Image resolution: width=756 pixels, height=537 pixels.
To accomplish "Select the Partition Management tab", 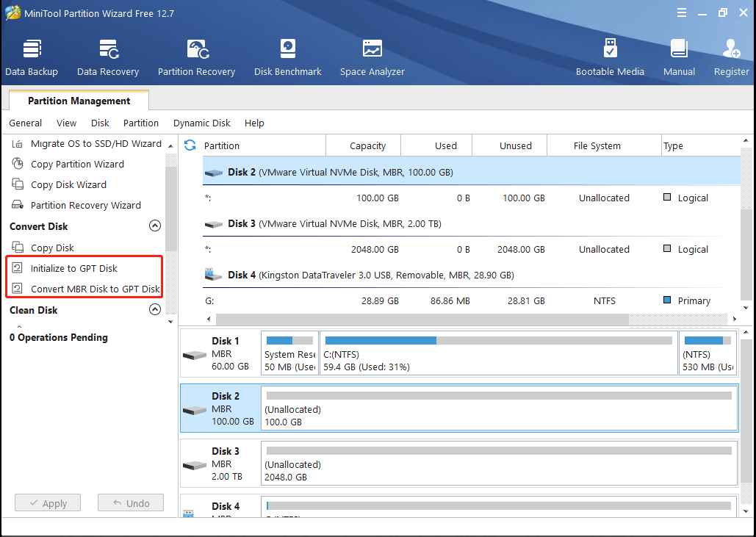I will tap(79, 101).
